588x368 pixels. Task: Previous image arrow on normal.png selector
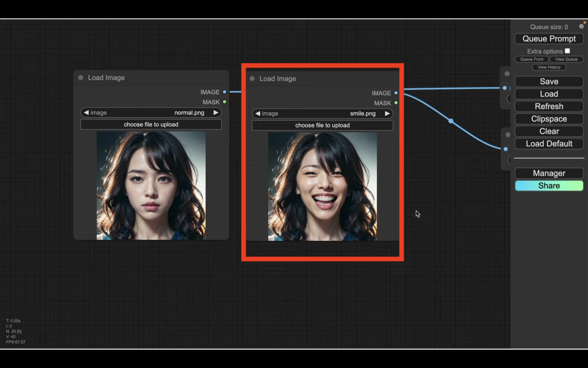pyautogui.click(x=86, y=113)
